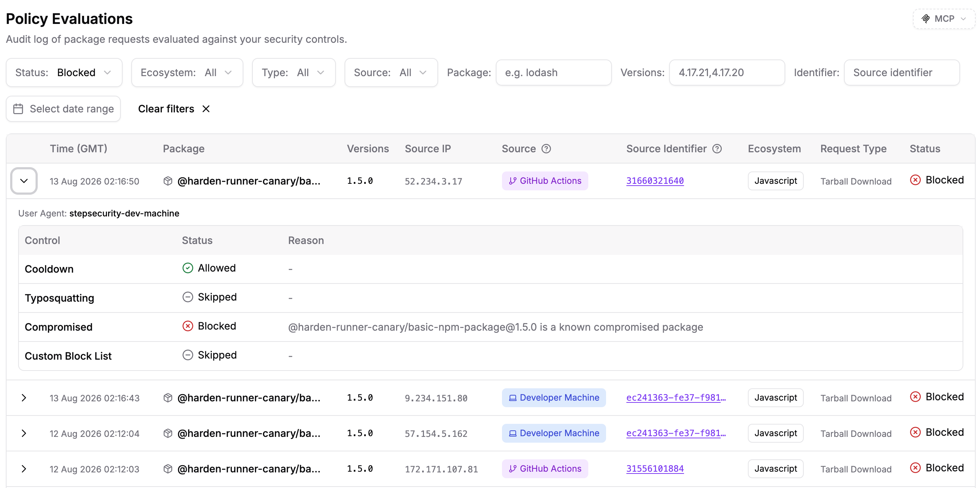Click the X icon beside Clear filters
Viewport: 980px width, 488px height.
(206, 109)
